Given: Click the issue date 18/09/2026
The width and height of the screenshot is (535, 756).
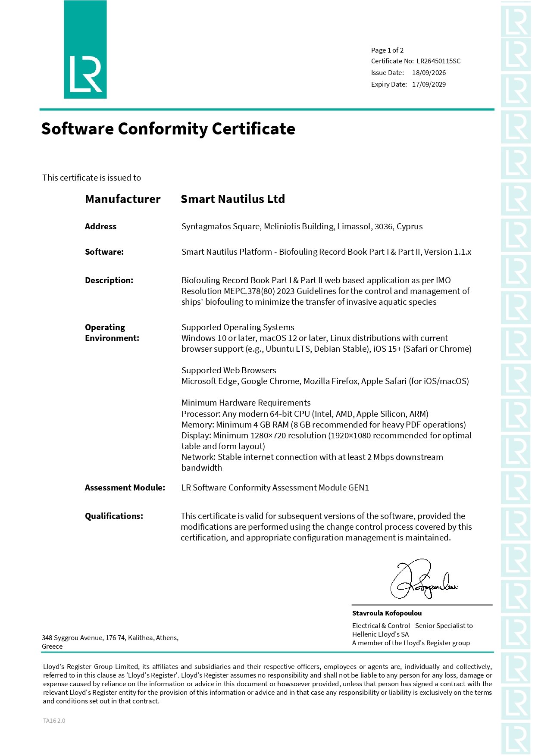Looking at the screenshot, I should (x=429, y=73).
